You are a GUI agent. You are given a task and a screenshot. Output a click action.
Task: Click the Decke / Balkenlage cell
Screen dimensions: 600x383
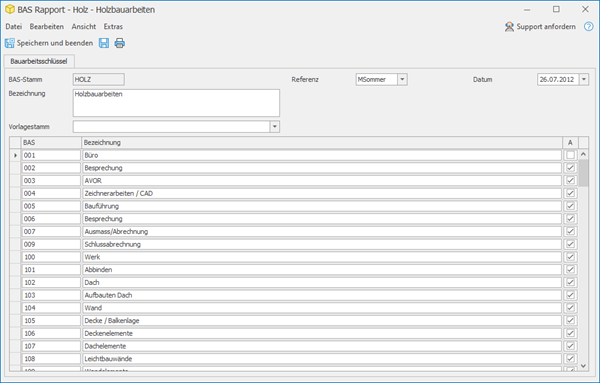(x=322, y=321)
